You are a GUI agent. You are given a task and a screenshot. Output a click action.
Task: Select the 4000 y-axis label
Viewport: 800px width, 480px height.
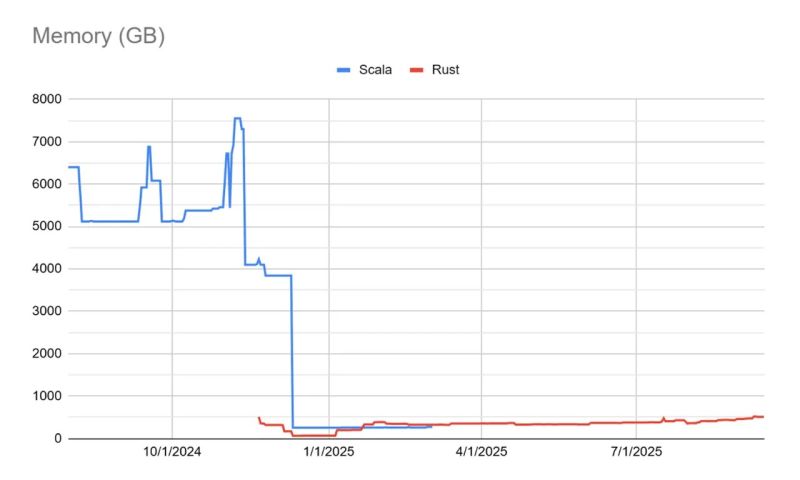[x=45, y=269]
